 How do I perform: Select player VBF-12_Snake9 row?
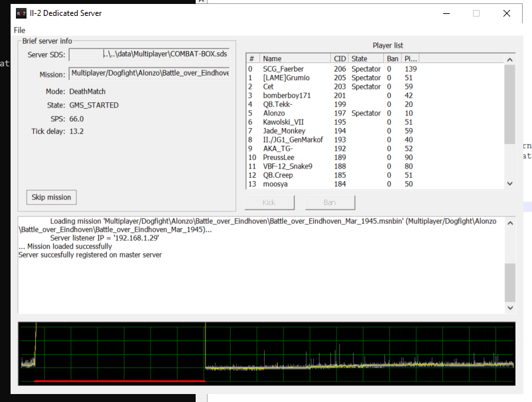(287, 167)
